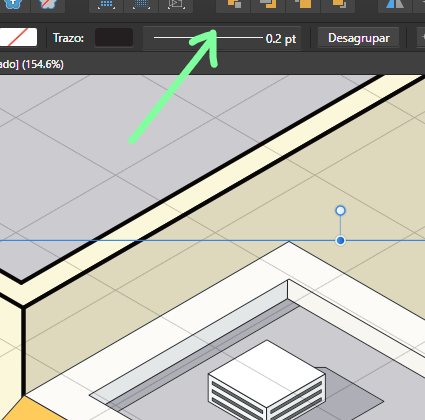Viewport: 425px width, 420px height.
Task: Click the Forward One arrange icon
Action: pyautogui.click(x=303, y=5)
